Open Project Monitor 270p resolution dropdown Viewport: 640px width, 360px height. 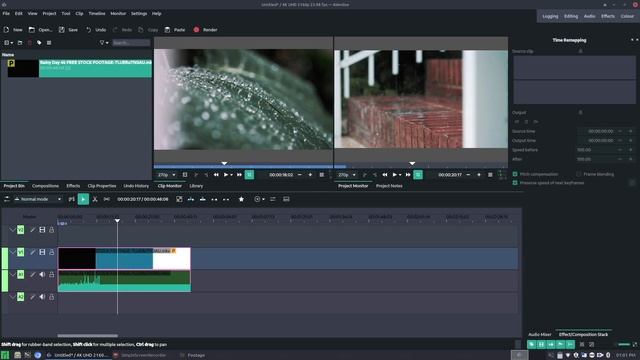[347, 175]
